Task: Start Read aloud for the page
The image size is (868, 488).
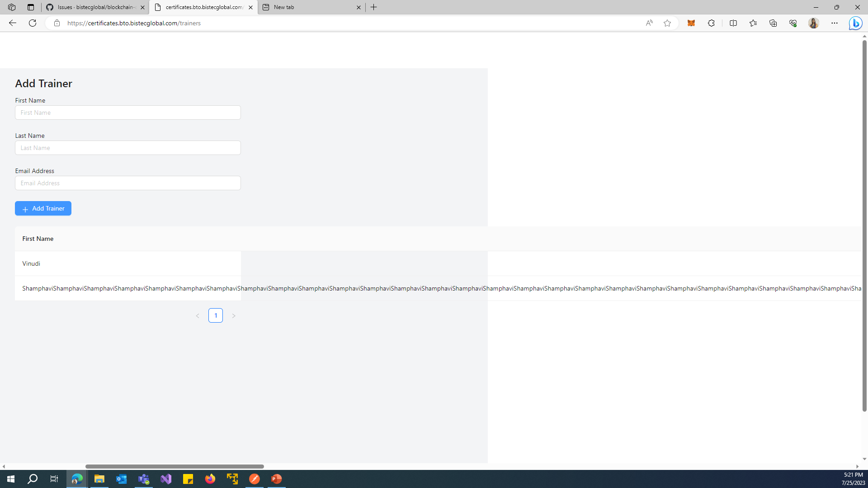Action: (x=649, y=23)
